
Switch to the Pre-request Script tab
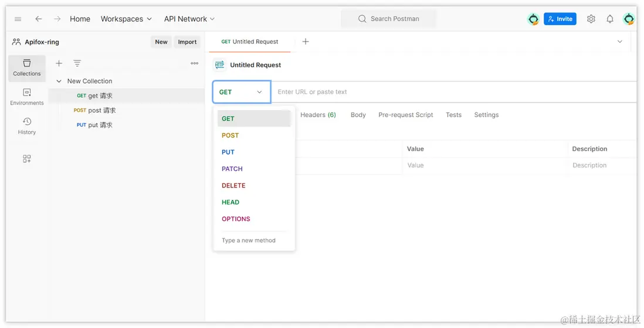[x=405, y=115]
